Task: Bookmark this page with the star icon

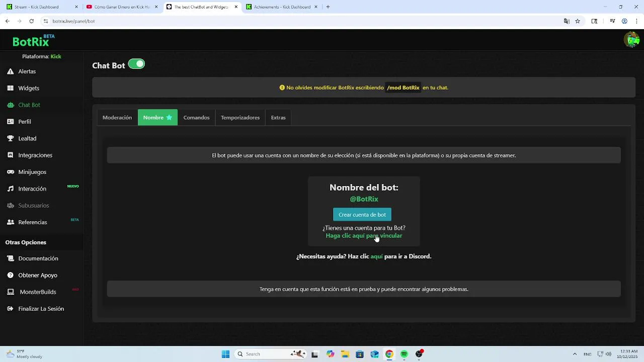Action: click(578, 21)
